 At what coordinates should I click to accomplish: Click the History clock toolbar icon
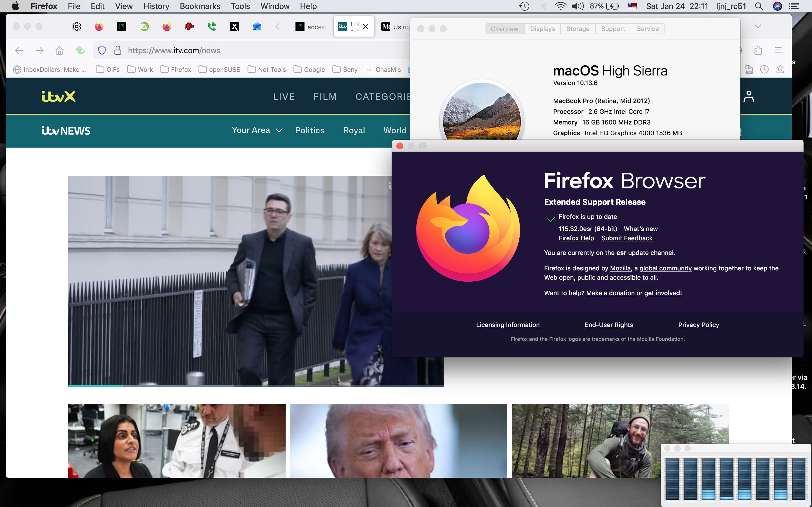[x=764, y=69]
